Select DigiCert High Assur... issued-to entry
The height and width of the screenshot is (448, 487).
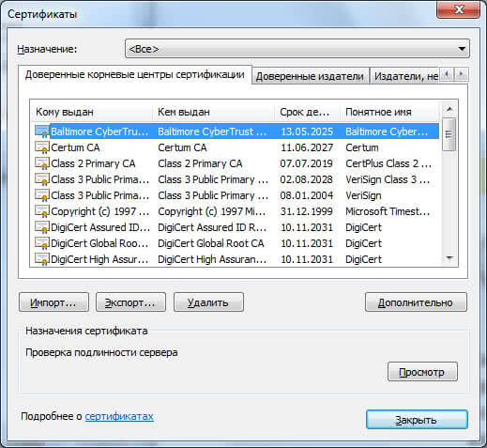[x=99, y=259]
